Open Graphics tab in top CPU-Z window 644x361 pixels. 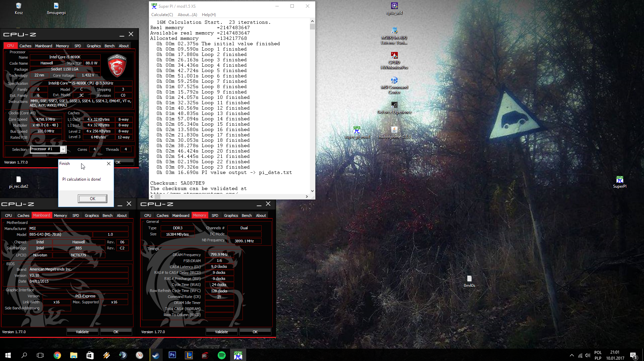pyautogui.click(x=94, y=46)
